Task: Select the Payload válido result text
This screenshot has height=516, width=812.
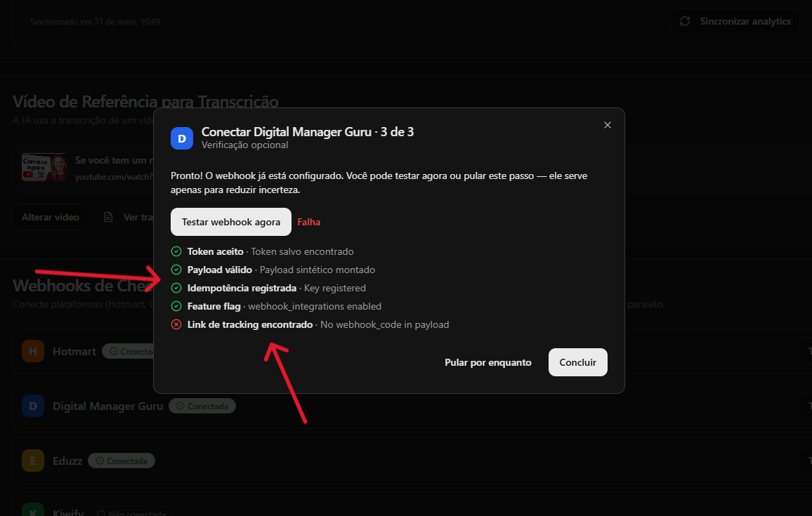Action: pos(281,270)
